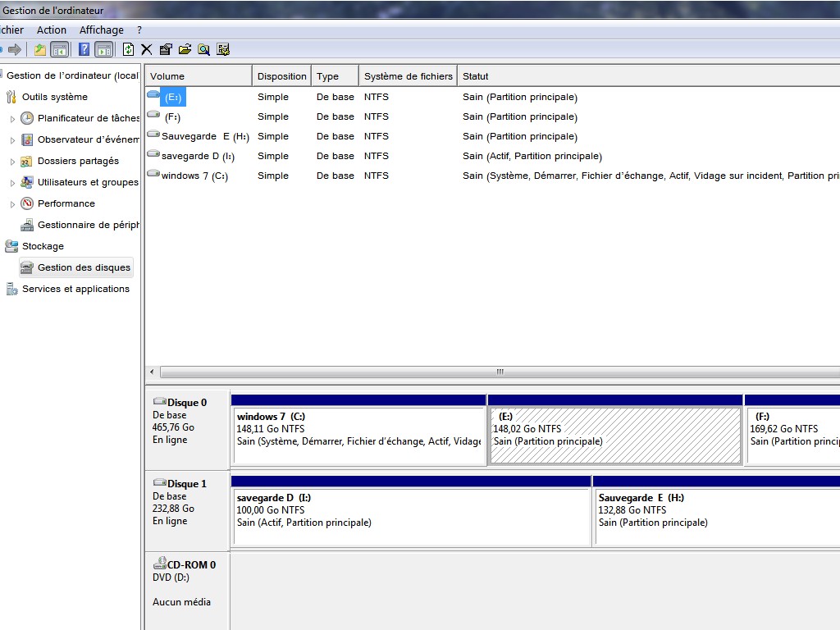Expand the Planificateur de tâches node
The height and width of the screenshot is (630, 840).
click(x=12, y=119)
